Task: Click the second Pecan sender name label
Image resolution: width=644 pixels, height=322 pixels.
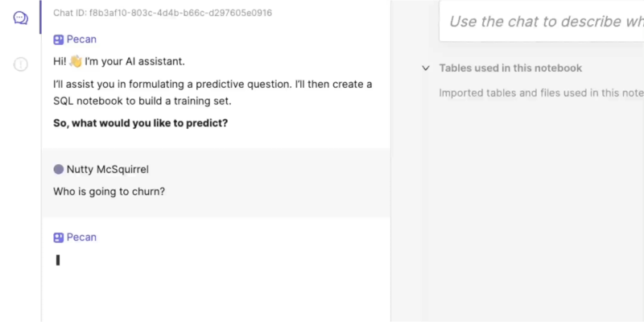Action: [81, 237]
